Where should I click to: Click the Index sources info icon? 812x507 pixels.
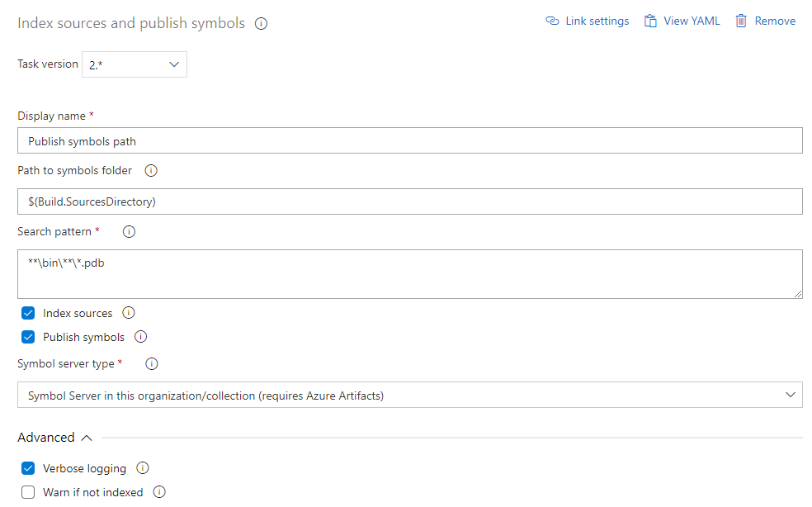(x=128, y=313)
